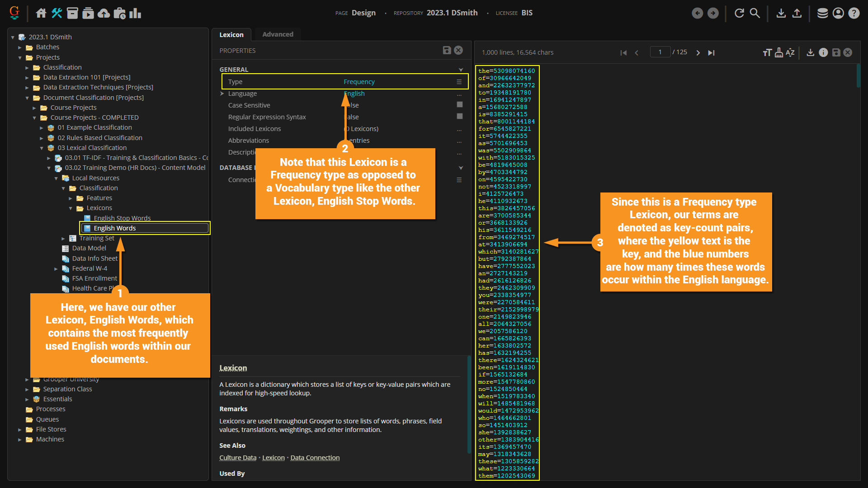The image size is (868, 488).
Task: Click the page number input field
Action: 660,52
